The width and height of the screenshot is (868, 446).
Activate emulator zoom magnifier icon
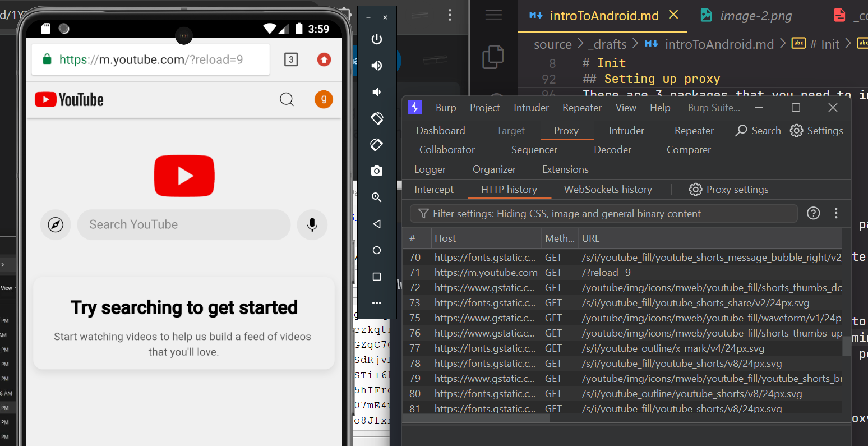point(377,197)
